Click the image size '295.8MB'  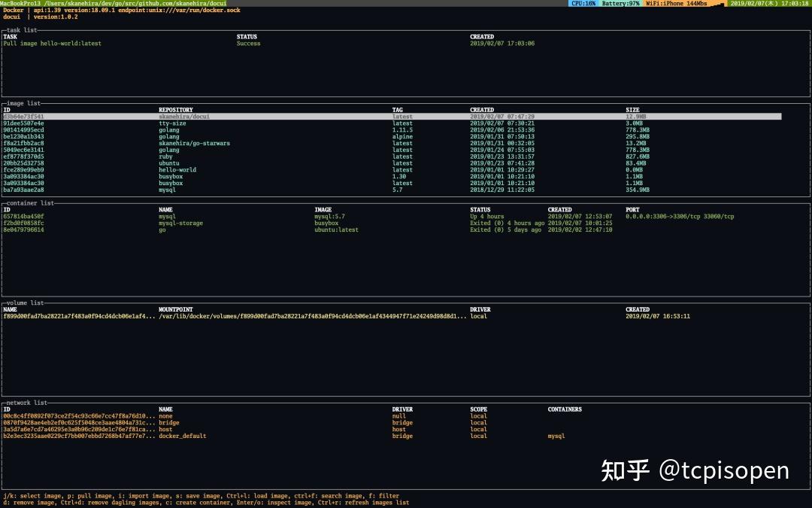[x=638, y=137]
